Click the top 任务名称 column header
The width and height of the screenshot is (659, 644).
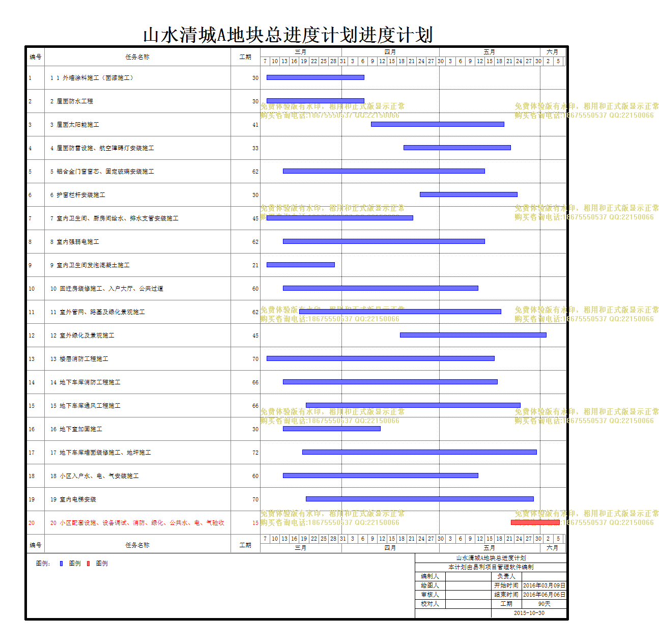coord(137,57)
